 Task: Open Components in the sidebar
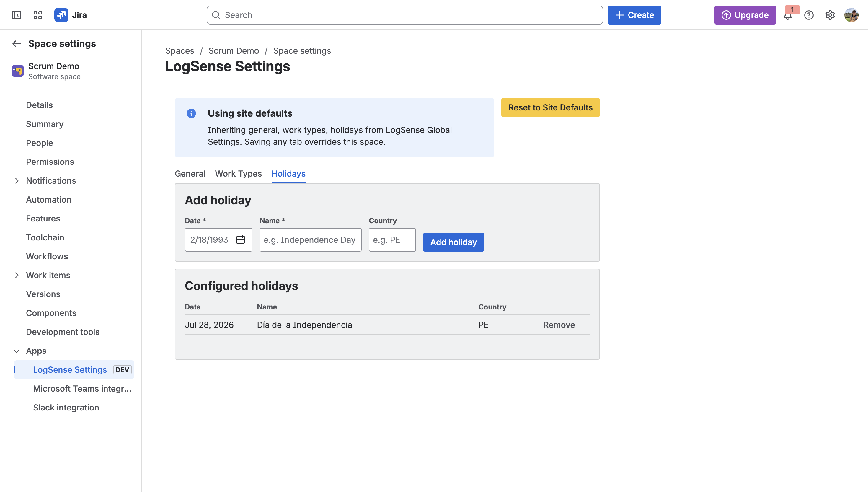51,313
